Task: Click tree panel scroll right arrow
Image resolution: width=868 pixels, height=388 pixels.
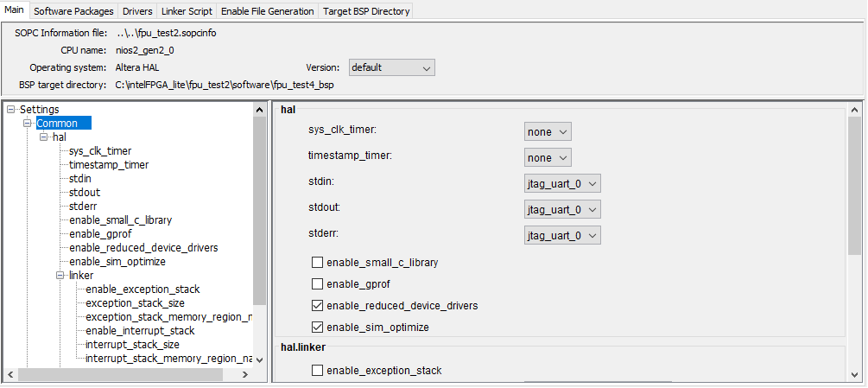Action: pos(246,375)
